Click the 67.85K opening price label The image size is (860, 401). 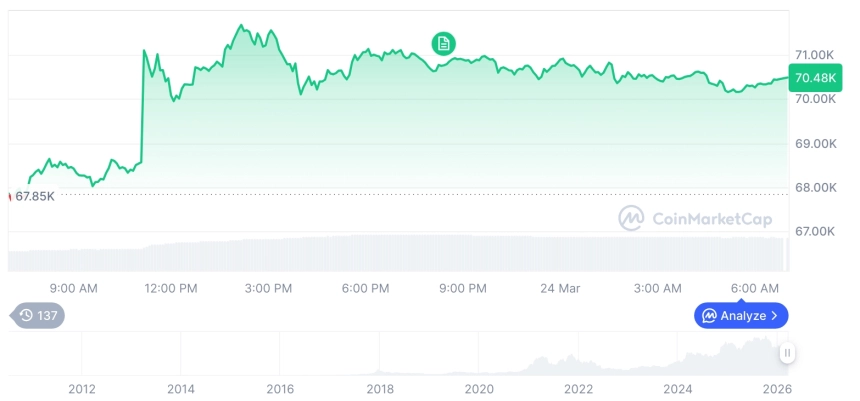[x=35, y=196]
